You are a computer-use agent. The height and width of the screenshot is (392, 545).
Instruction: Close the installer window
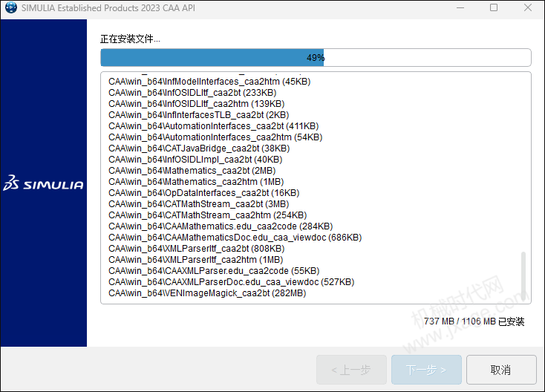(x=528, y=7)
